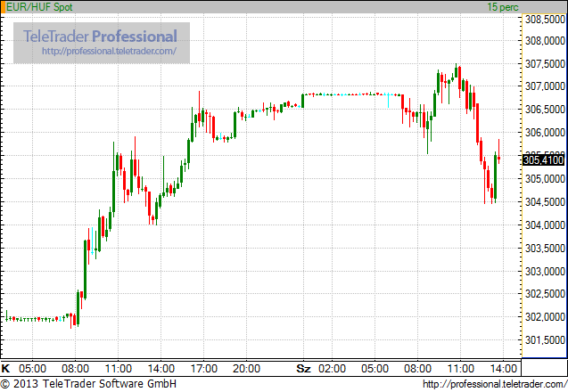This screenshot has height=392, width=568.
Task: Open the footer professional.teletrader.com link
Action: coord(495,384)
